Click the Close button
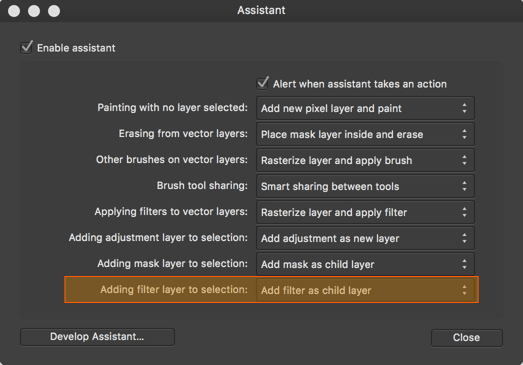Image resolution: width=523 pixels, height=365 pixels. [467, 338]
